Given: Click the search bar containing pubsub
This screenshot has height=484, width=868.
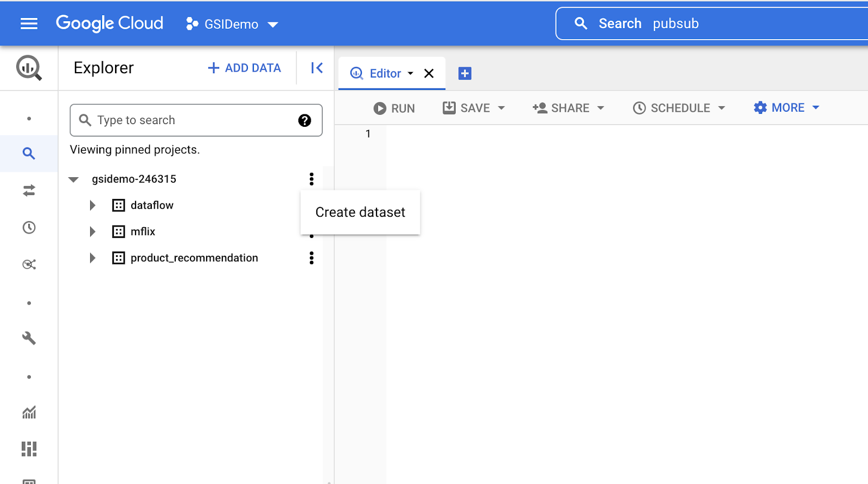Looking at the screenshot, I should [712, 23].
